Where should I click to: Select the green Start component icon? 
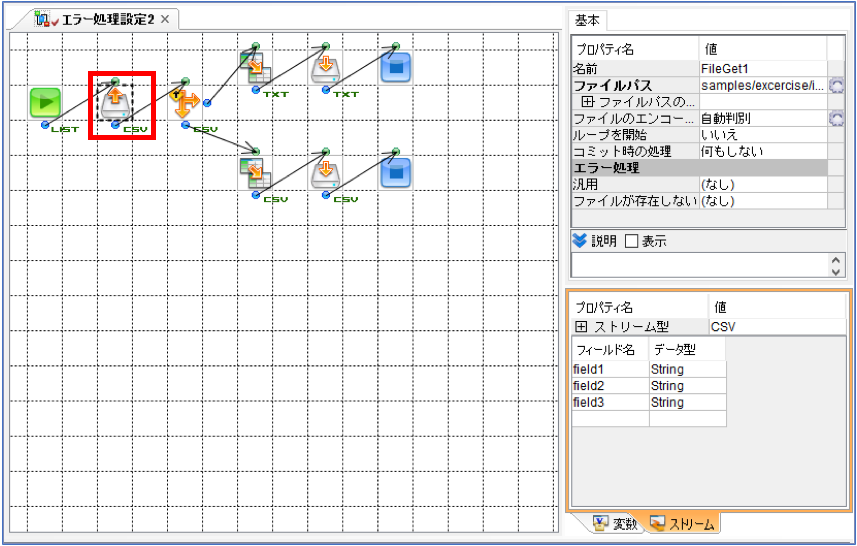coord(45,102)
